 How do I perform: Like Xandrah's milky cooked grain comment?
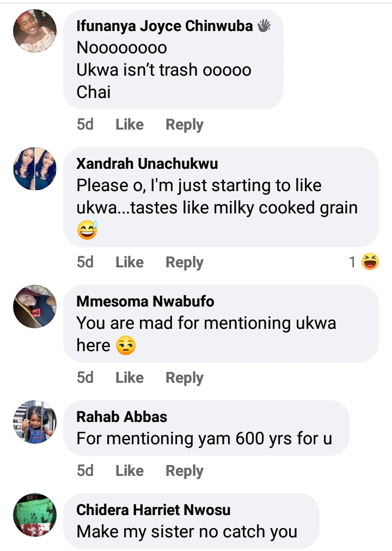(x=130, y=262)
